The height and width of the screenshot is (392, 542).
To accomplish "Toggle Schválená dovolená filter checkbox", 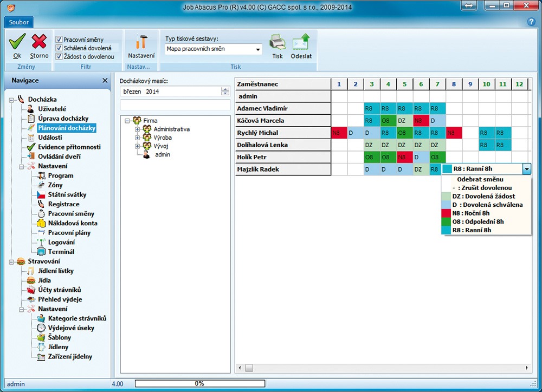I will coord(59,48).
